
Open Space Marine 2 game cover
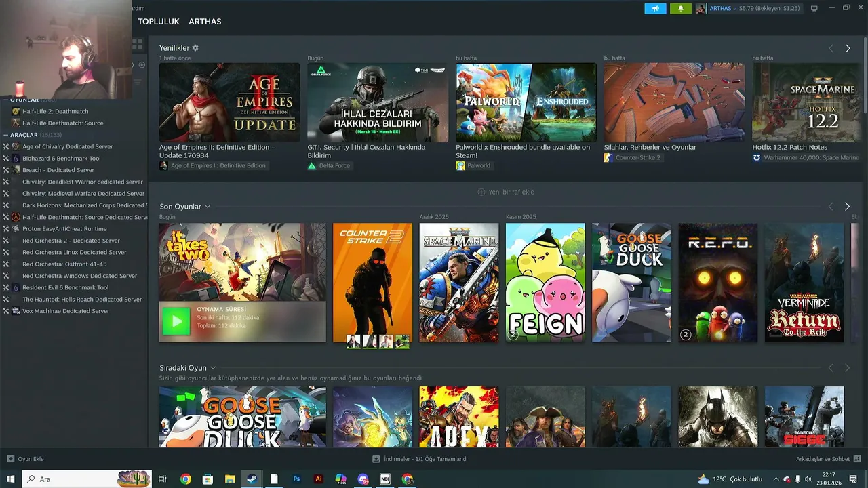[459, 283]
